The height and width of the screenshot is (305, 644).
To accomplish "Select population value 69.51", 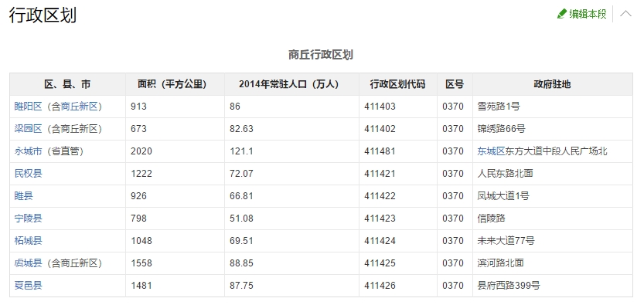I will (x=241, y=241).
